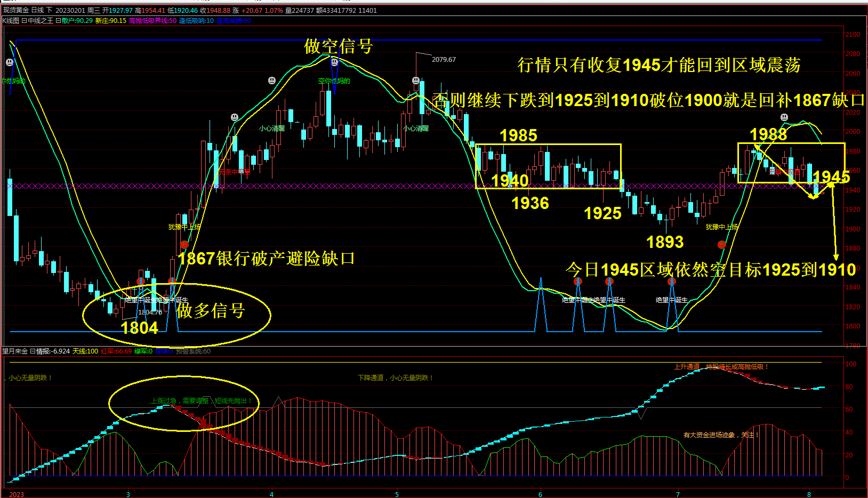The height and width of the screenshot is (498, 868).
Task: Click the smiley face above the 1988 box
Action: point(784,117)
